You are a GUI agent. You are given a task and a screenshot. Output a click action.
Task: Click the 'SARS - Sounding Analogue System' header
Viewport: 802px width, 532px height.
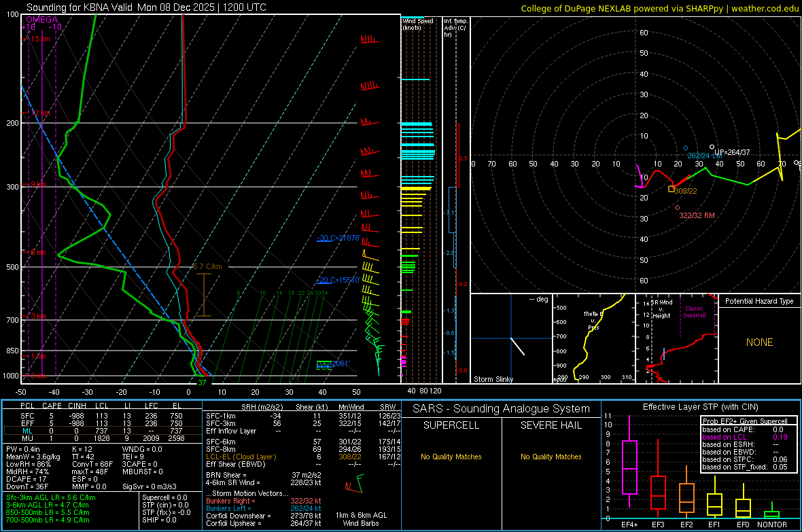502,409
